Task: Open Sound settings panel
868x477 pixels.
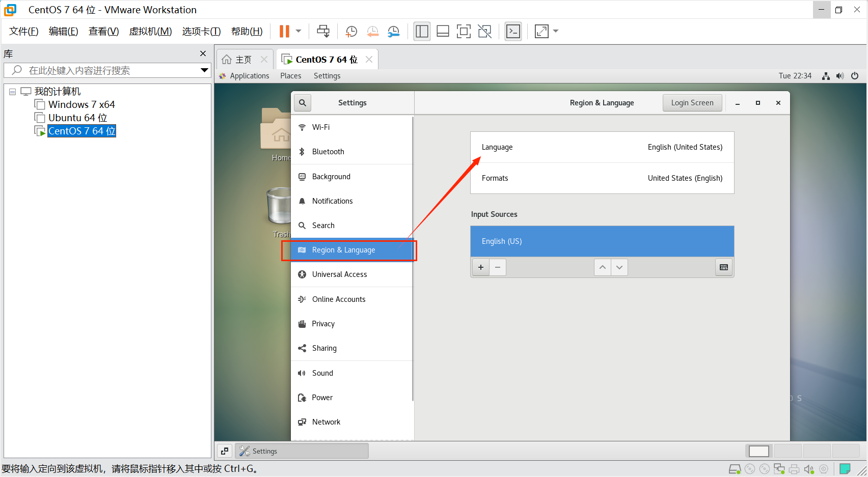Action: (x=351, y=373)
